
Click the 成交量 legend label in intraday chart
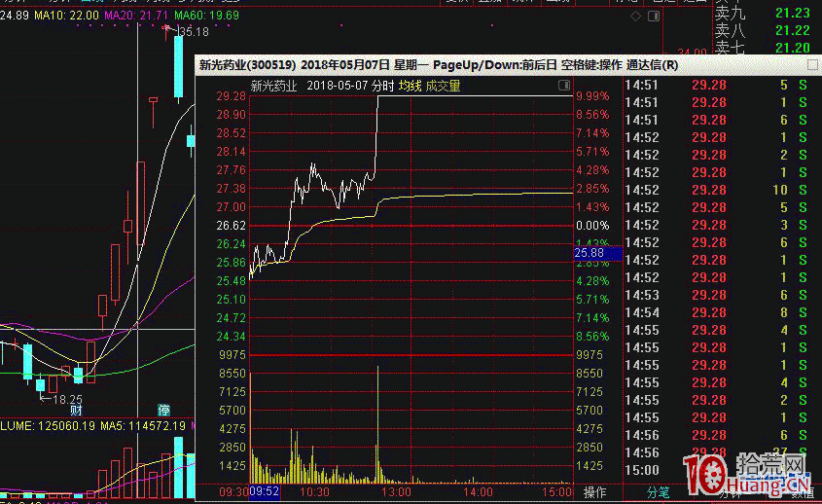click(443, 86)
